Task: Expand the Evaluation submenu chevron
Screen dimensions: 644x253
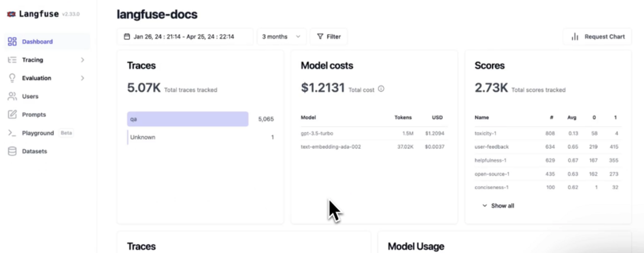Action: (x=83, y=78)
